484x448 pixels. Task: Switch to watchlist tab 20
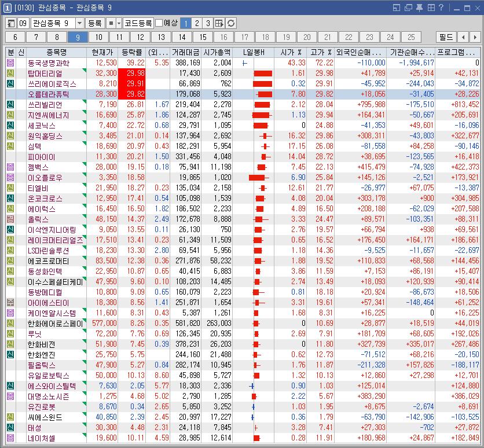click(x=307, y=37)
